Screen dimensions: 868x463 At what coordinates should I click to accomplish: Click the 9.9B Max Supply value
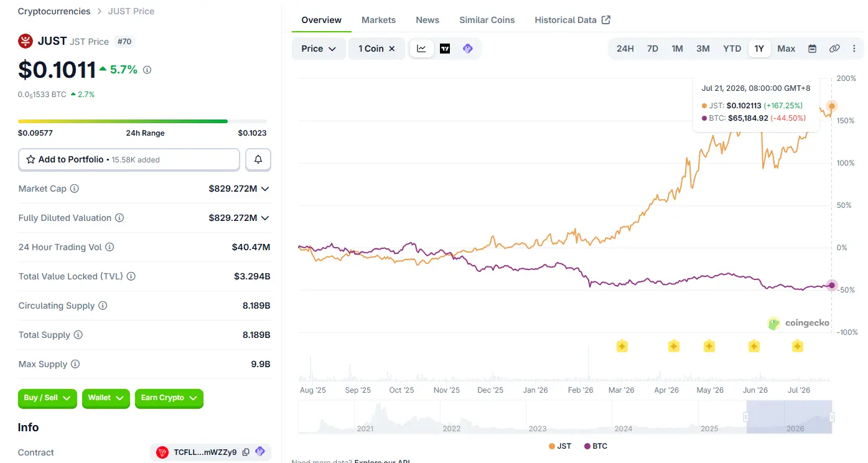click(261, 364)
